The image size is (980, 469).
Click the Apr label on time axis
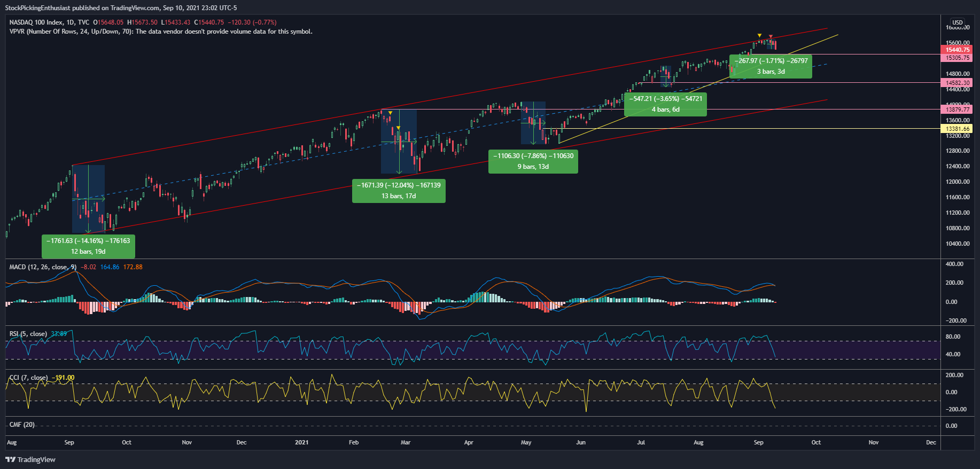point(469,442)
